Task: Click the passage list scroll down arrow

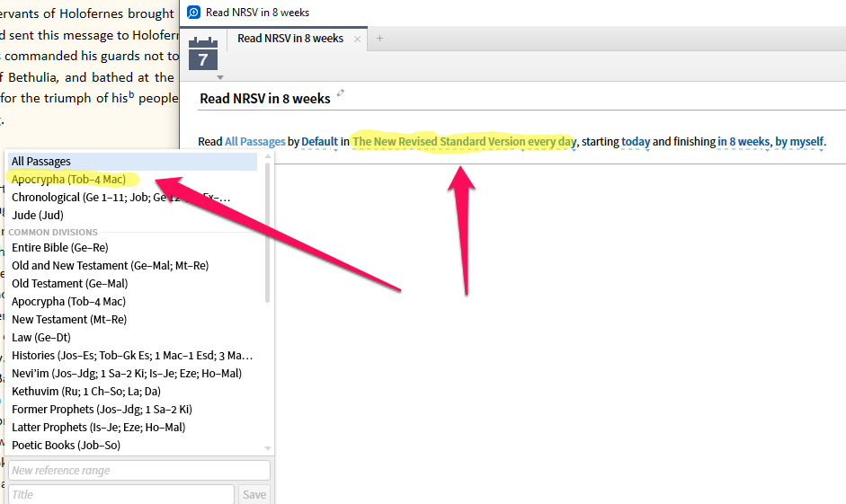Action: (268, 448)
